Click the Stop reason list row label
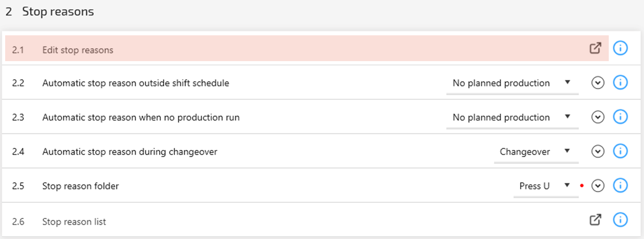This screenshot has width=644, height=239. (74, 222)
